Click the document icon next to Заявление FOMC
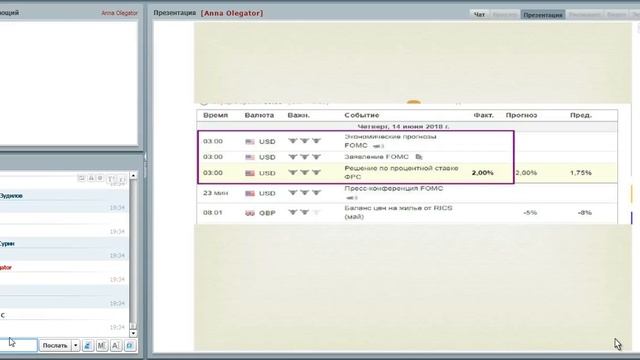This screenshot has width=640, height=360. coord(419,157)
